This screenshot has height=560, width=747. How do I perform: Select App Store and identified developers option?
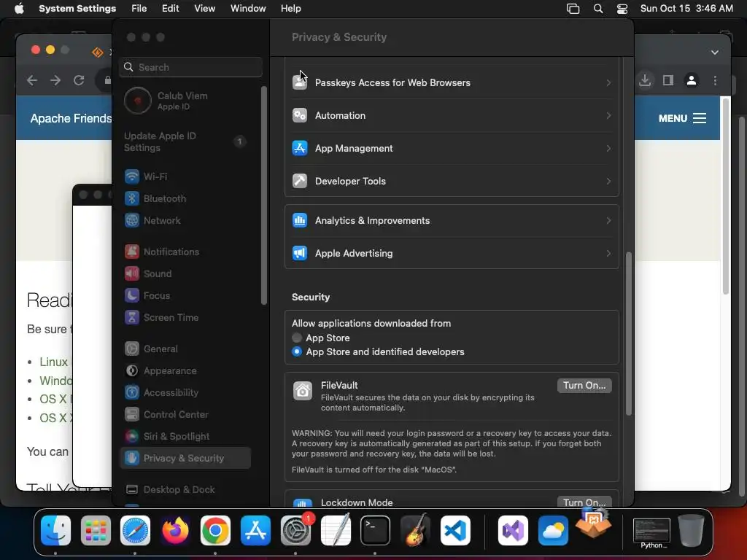(x=297, y=352)
